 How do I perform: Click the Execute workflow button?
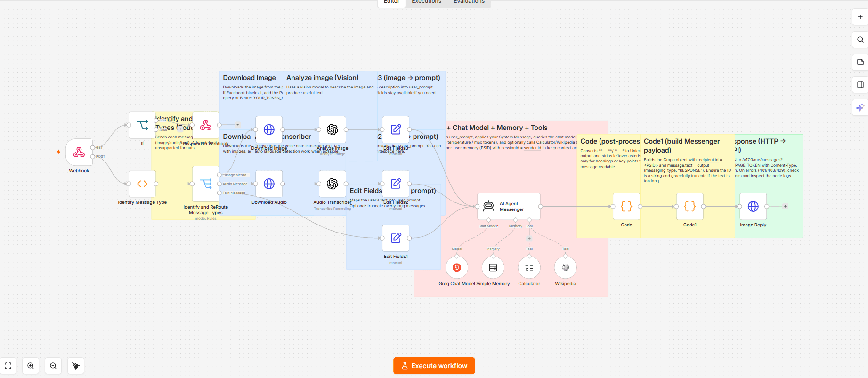(x=434, y=366)
